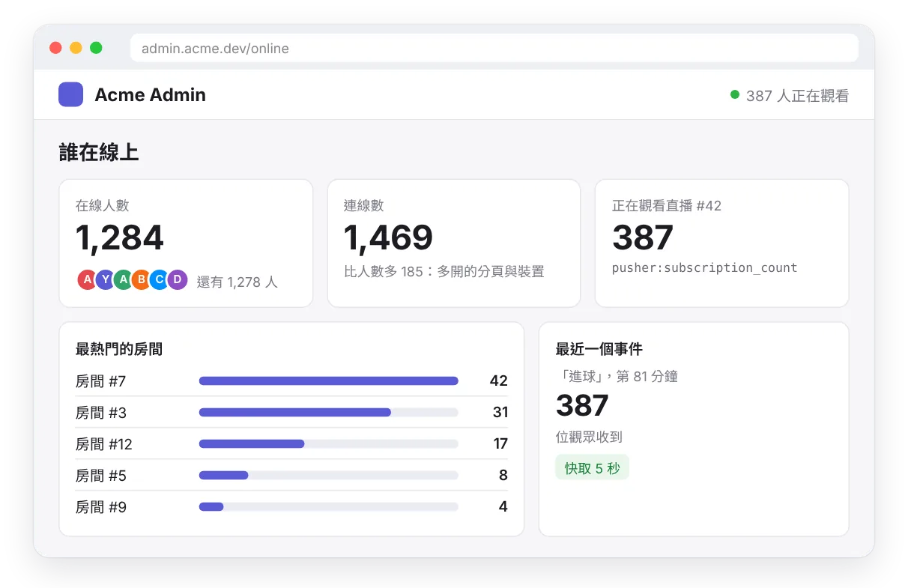Click the 387 value above pusher:subscription_count
The width and height of the screenshot is (908, 588).
pos(643,237)
